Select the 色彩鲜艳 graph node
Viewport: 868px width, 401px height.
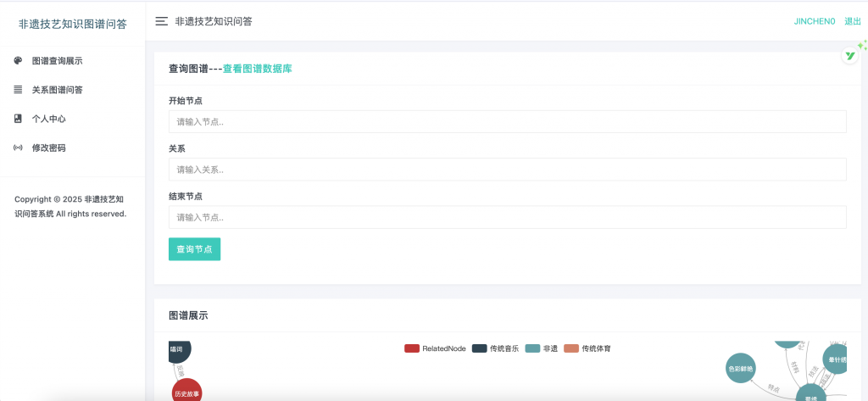coord(741,368)
